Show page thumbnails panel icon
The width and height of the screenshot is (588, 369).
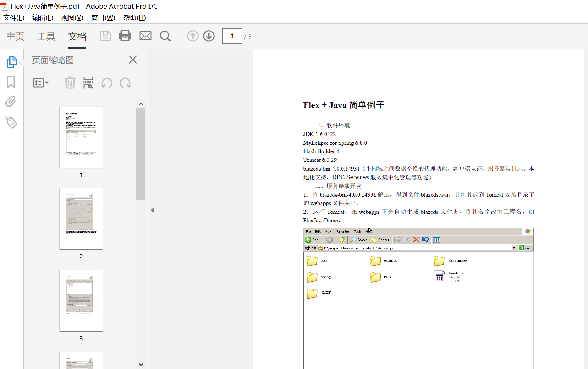coord(12,62)
